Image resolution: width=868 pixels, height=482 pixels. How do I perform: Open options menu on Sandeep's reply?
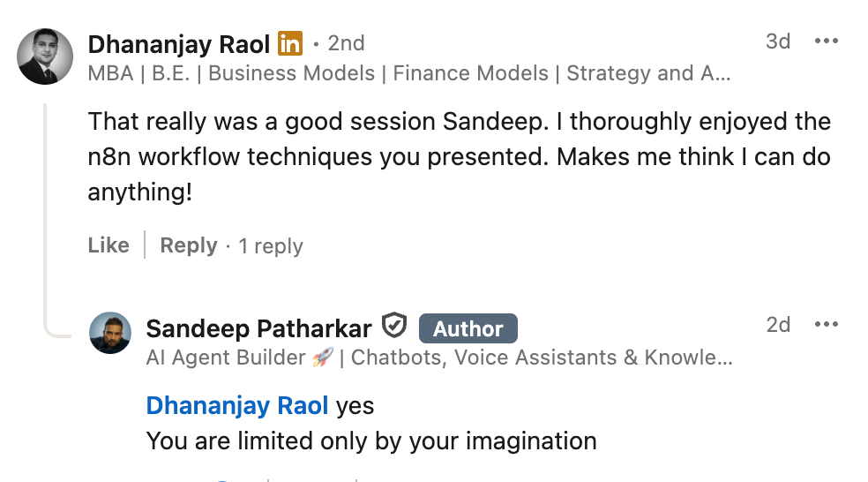(826, 325)
